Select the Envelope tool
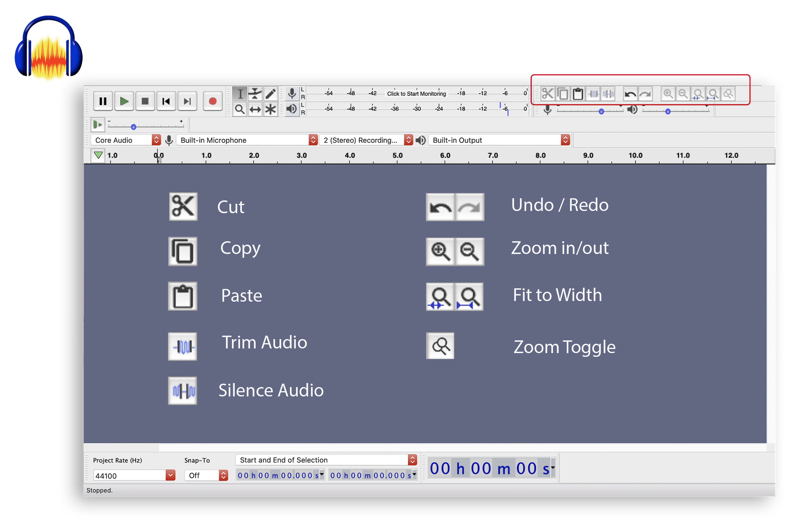Viewport: 798px width, 532px height. (255, 94)
